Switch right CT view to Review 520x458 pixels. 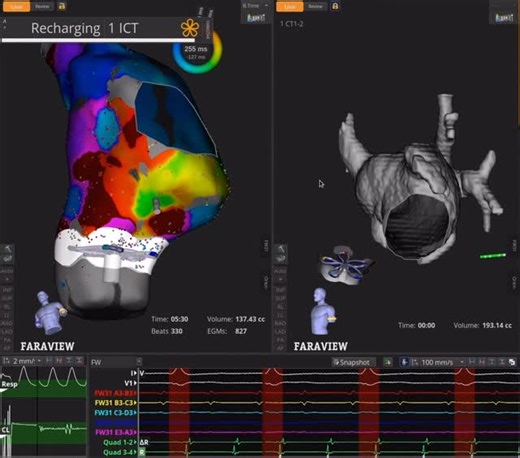[x=315, y=6]
